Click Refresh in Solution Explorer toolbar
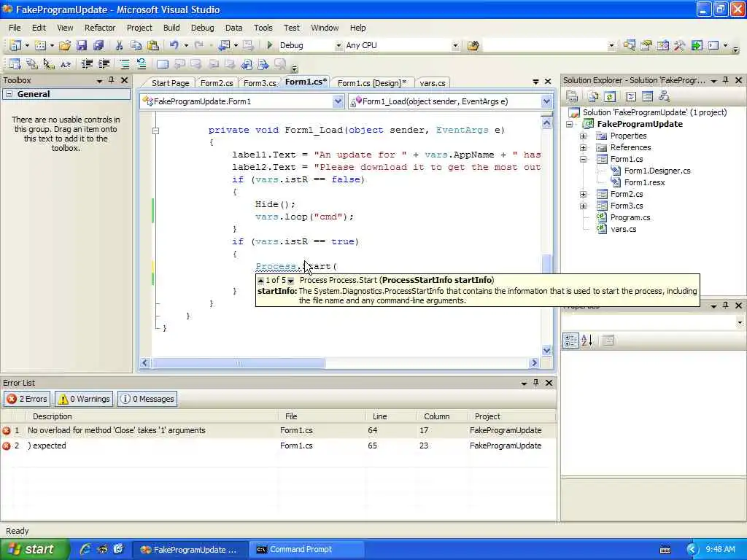 click(610, 97)
